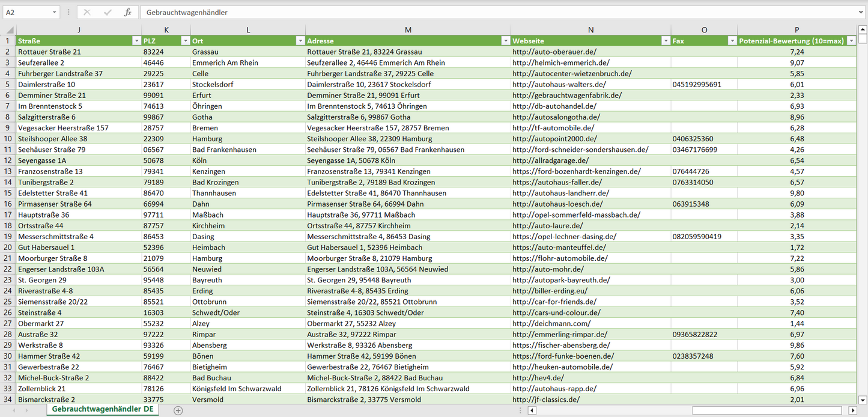
Task: Open the Potenzial-Bewertung filter dropdown
Action: point(851,41)
